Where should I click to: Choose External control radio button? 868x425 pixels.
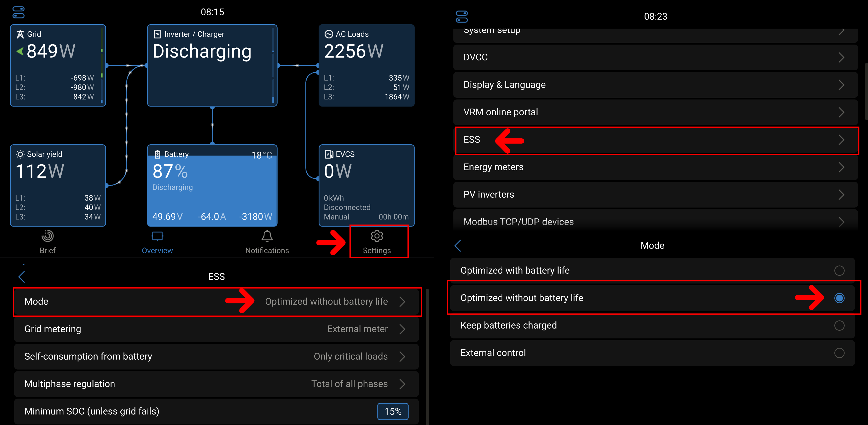[839, 353]
